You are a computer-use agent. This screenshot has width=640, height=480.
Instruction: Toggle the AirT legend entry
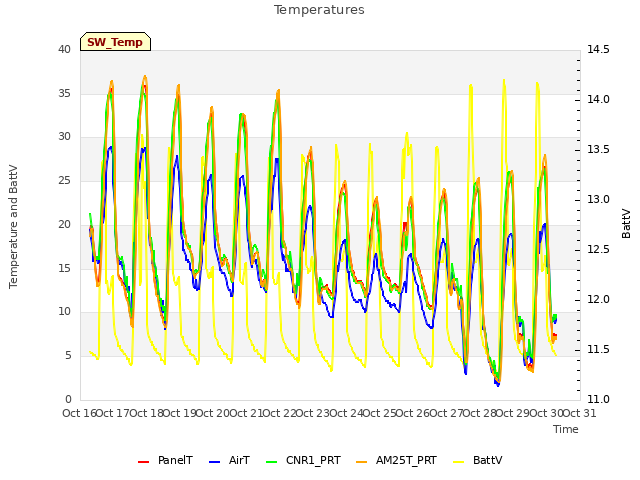point(229,460)
